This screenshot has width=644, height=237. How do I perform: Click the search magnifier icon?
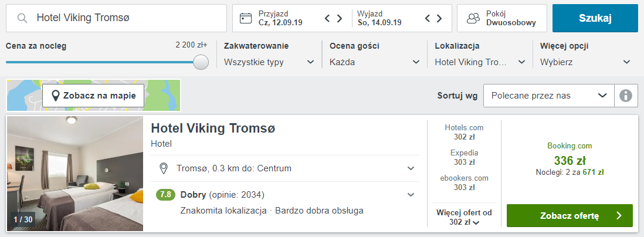23,18
